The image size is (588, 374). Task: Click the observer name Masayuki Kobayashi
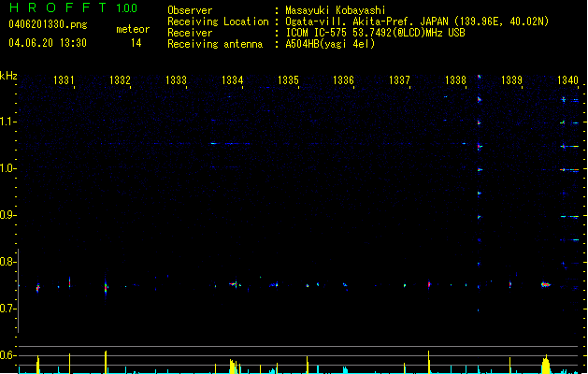click(x=336, y=10)
